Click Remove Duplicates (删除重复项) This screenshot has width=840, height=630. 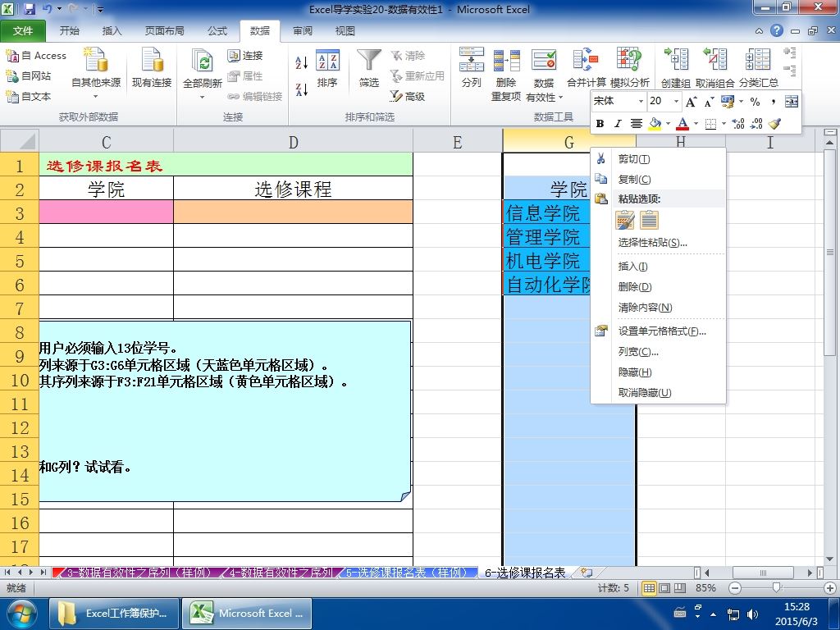coord(506,74)
